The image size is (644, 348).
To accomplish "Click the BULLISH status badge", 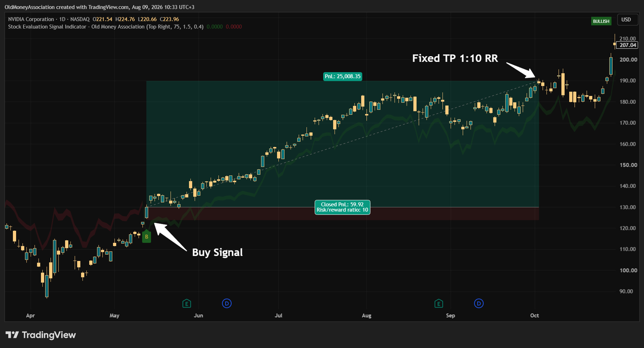I will pos(601,21).
